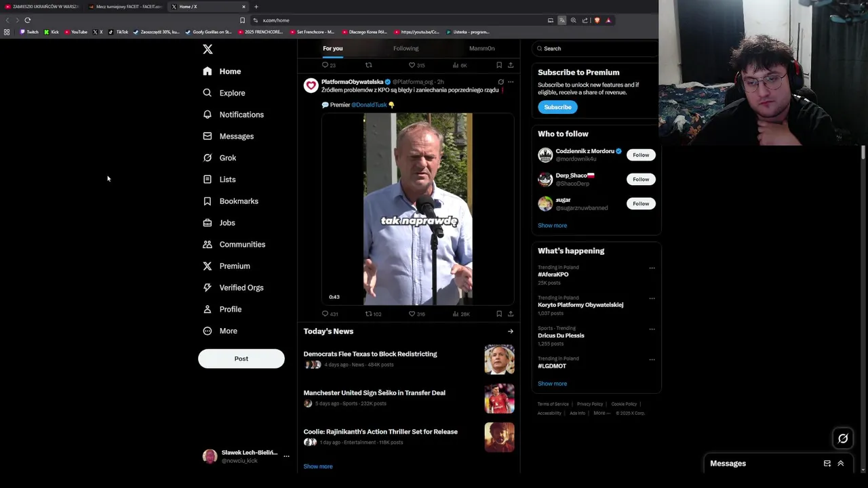Reload the page in the browser
Image resolution: width=868 pixels, height=488 pixels.
tap(28, 20)
